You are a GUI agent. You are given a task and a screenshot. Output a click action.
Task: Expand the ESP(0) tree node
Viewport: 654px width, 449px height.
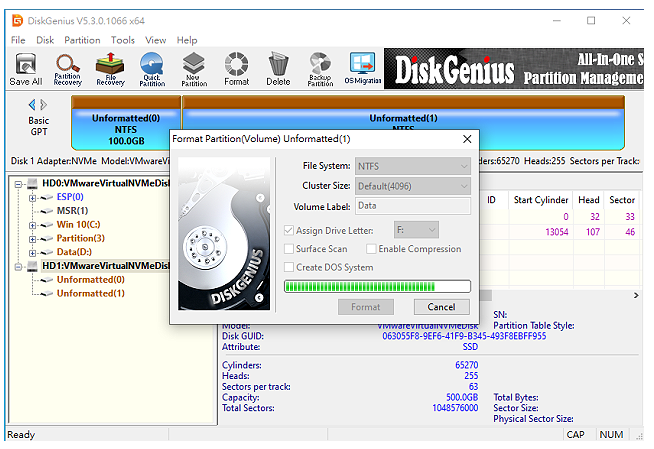coord(32,198)
